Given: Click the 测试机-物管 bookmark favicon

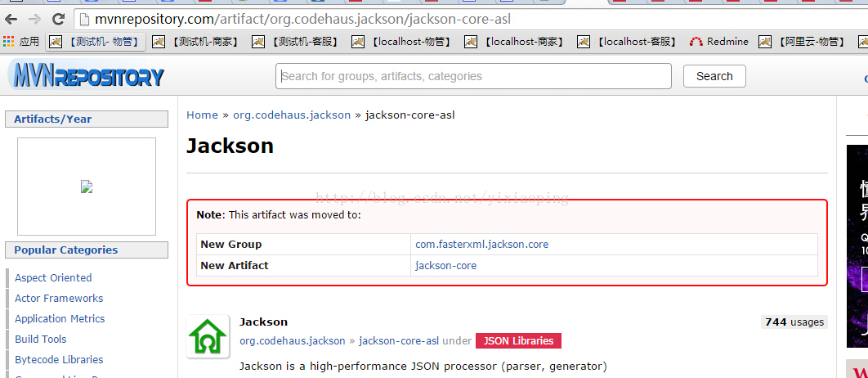Looking at the screenshot, I should [56, 42].
